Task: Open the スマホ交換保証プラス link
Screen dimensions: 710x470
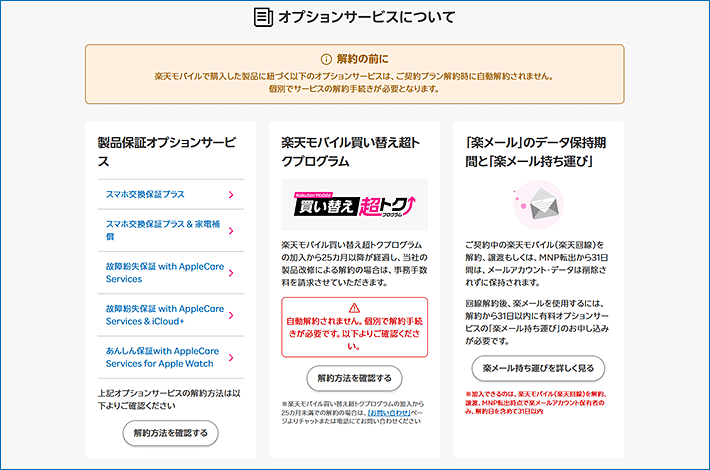Action: coord(145,194)
